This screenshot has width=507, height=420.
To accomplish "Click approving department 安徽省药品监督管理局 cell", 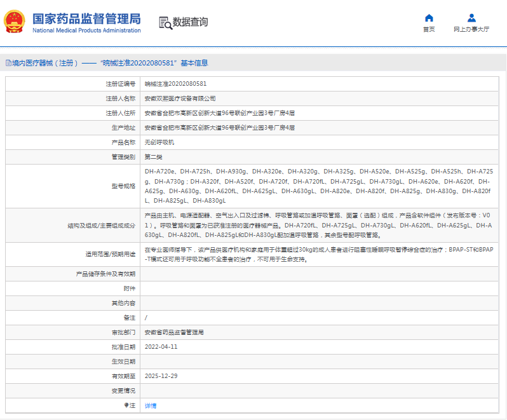I will point(174,332).
